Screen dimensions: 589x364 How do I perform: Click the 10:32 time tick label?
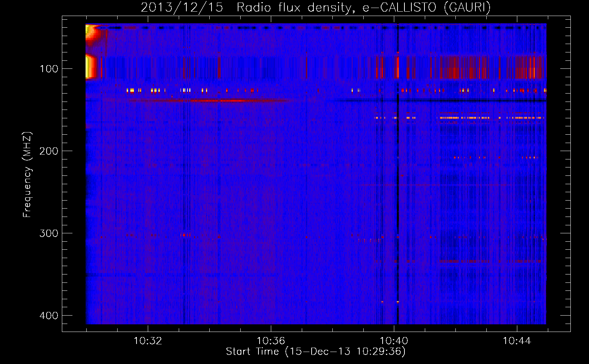148,341
